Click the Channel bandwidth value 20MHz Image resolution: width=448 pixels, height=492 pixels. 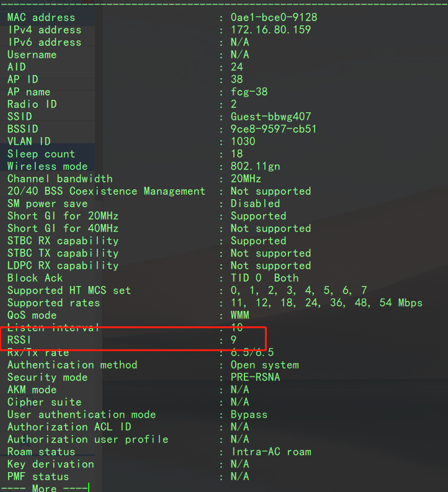246,179
